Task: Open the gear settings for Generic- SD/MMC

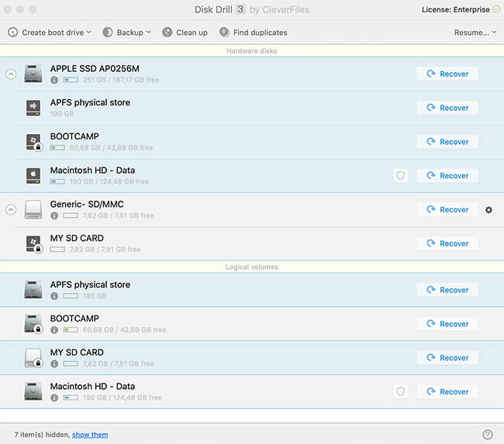Action: 488,210
